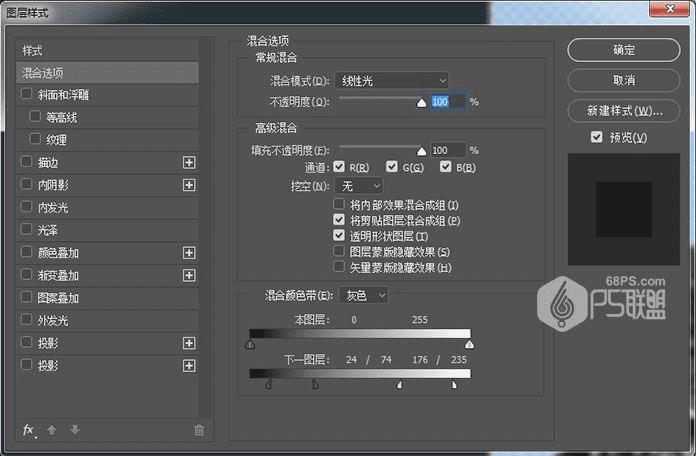Add another 渐变叠加 effect with plus icon
The height and width of the screenshot is (456, 696).
coord(189,276)
